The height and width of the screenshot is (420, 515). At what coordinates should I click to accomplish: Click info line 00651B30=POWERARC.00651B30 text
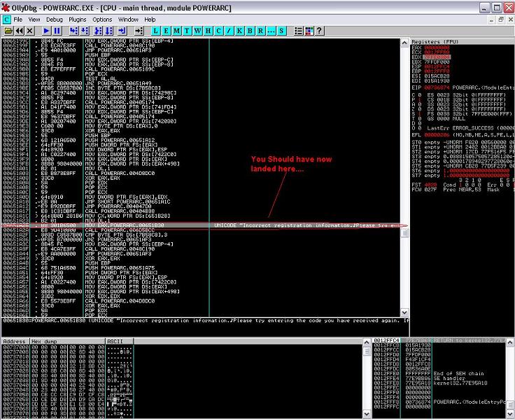pos(206,321)
